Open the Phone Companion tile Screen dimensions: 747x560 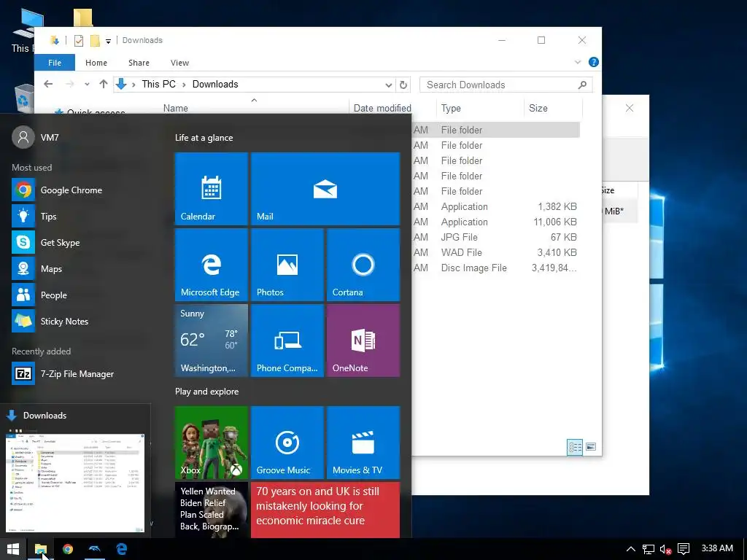click(x=287, y=341)
